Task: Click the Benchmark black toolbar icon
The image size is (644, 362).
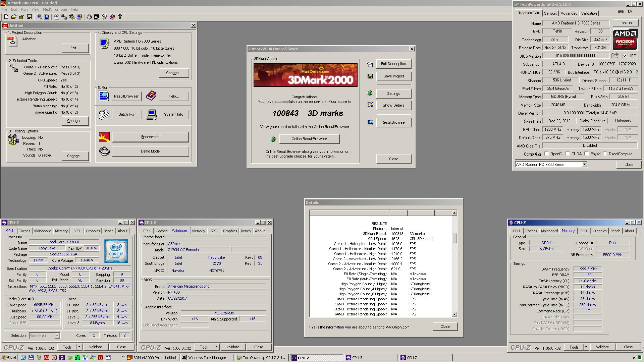Action: pyautogui.click(x=97, y=17)
